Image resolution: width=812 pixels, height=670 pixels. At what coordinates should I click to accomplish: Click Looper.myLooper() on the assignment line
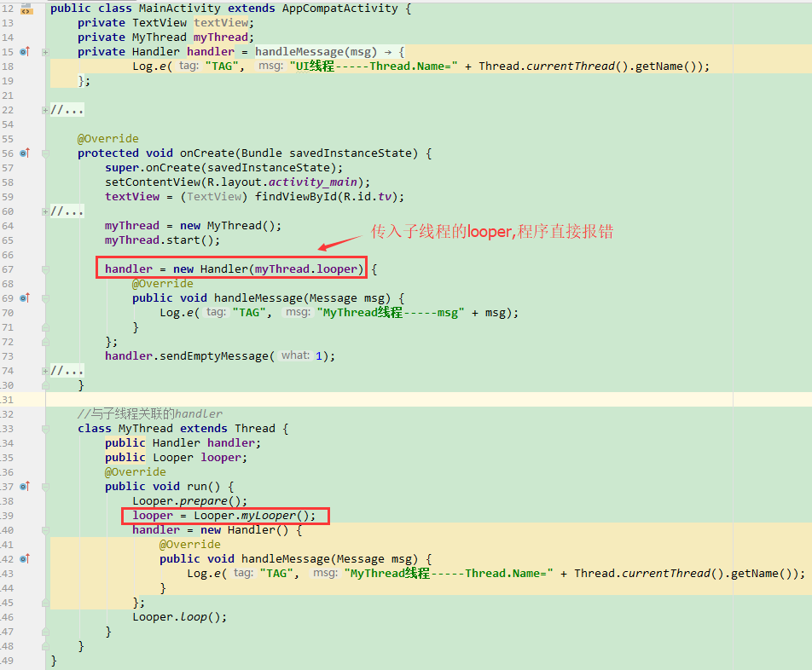pos(252,516)
